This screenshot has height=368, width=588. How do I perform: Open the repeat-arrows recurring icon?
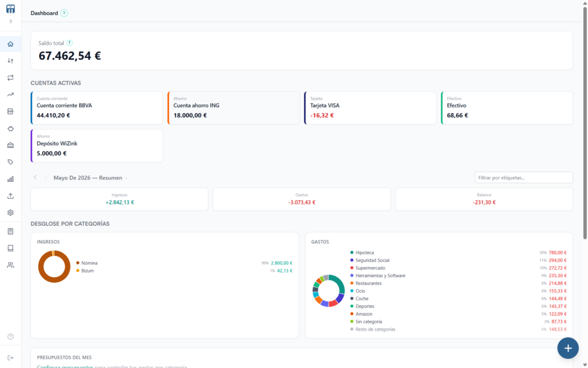tap(10, 78)
